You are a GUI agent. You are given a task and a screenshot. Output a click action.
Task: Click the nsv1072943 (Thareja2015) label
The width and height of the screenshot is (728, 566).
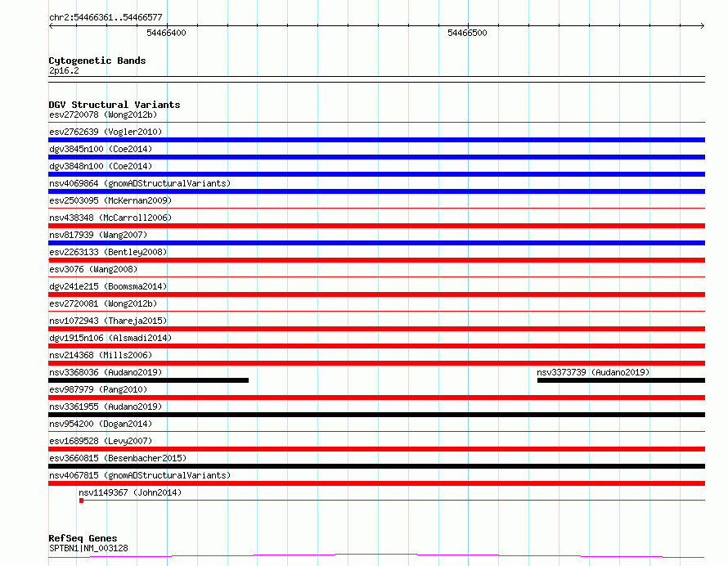pos(108,321)
